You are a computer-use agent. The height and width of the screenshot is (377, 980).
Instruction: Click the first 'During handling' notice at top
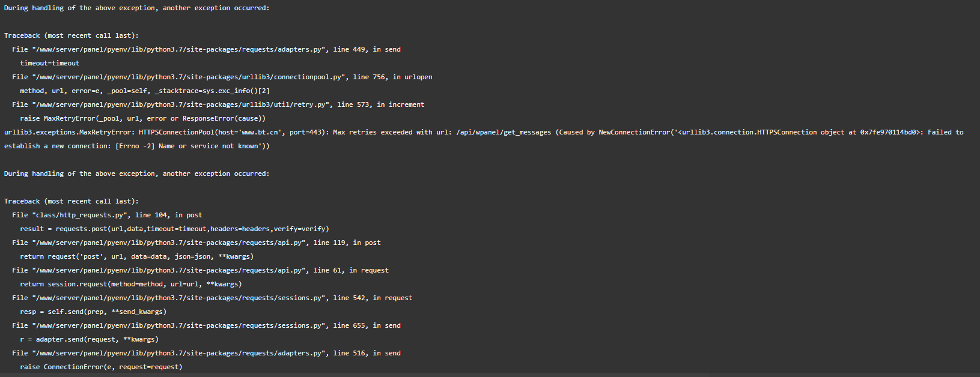(136, 8)
